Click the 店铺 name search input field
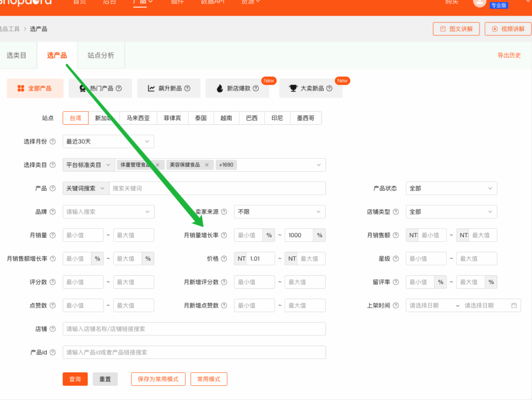The image size is (532, 400). click(194, 329)
